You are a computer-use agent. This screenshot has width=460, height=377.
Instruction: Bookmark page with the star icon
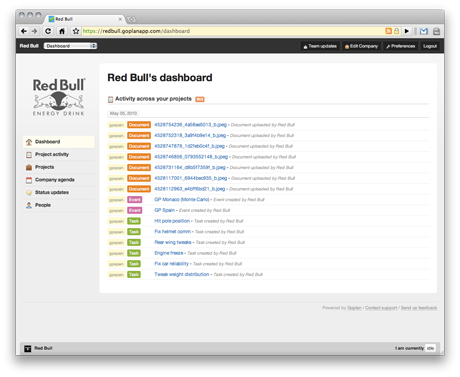(x=76, y=31)
